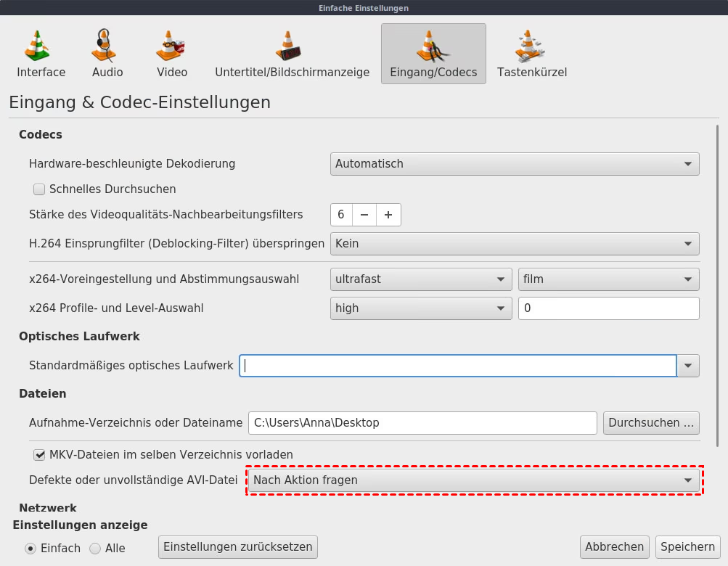Decrease post-processing filter strength with minus
Screen dimensions: 728x566
coord(364,215)
